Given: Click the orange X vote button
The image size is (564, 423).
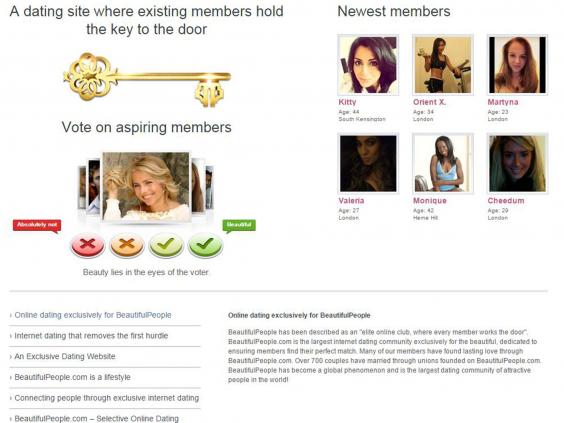Looking at the screenshot, I should pyautogui.click(x=127, y=245).
